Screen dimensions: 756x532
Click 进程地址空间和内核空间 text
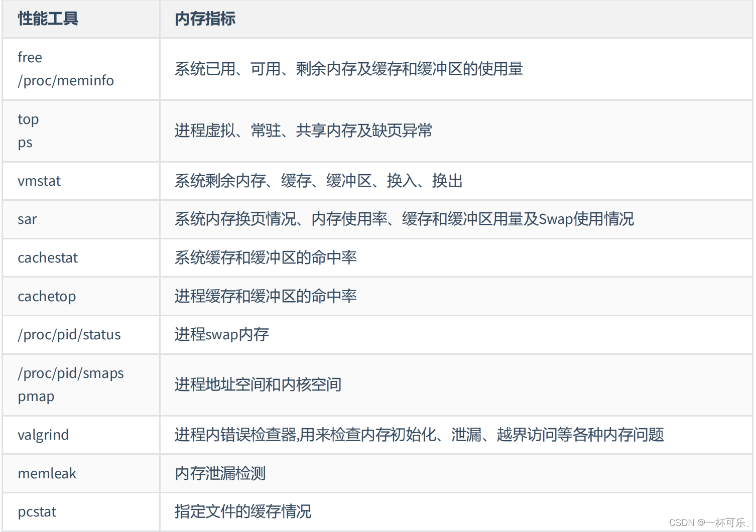click(258, 384)
